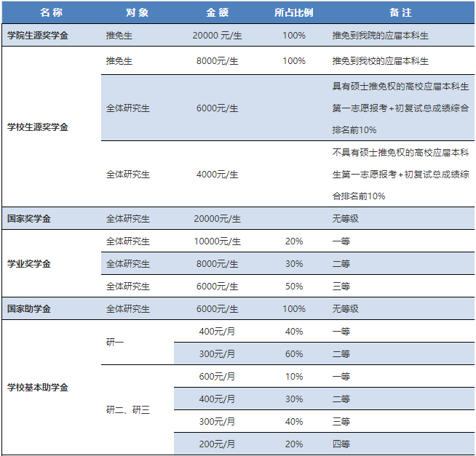The image size is (476, 456).
Task: Click the 研一 target cell
Action: click(x=115, y=343)
